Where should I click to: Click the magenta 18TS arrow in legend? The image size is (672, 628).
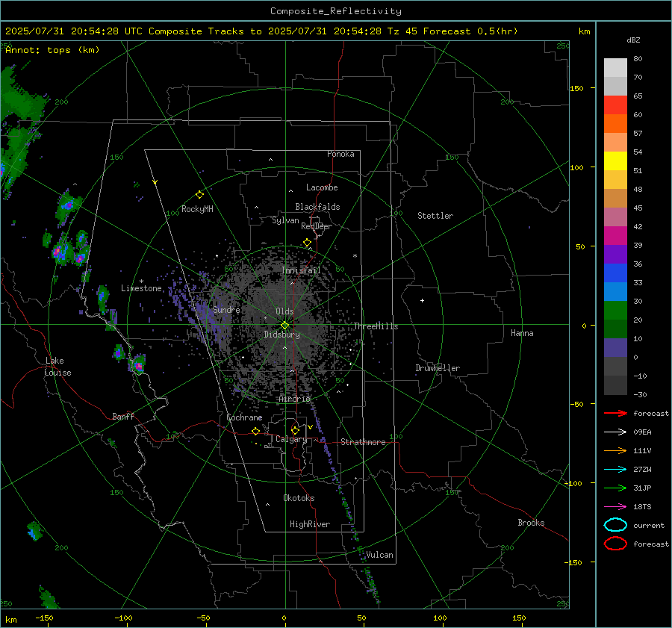pos(615,507)
